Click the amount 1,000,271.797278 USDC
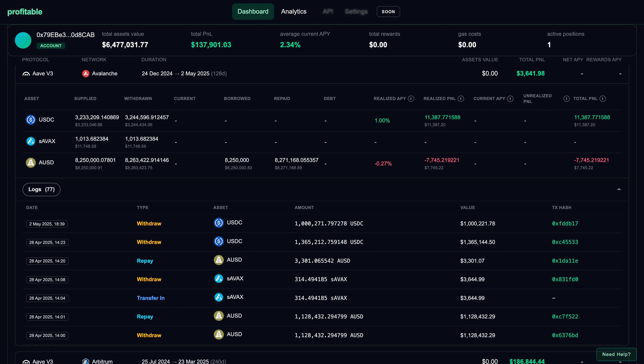Viewport: 644px width, 364px height. click(329, 224)
